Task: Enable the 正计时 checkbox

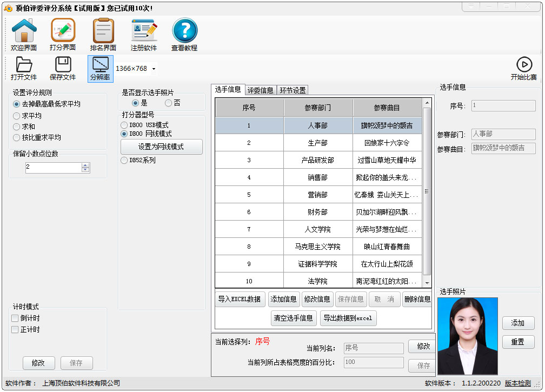Action: [x=26, y=329]
